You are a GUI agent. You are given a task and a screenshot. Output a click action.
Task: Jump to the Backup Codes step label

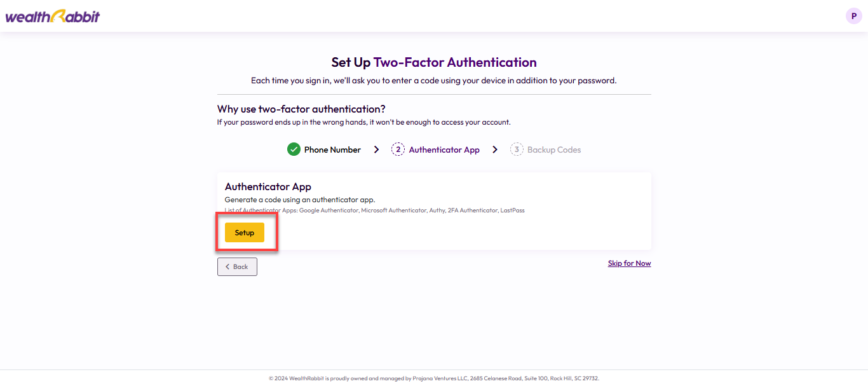[x=554, y=150]
